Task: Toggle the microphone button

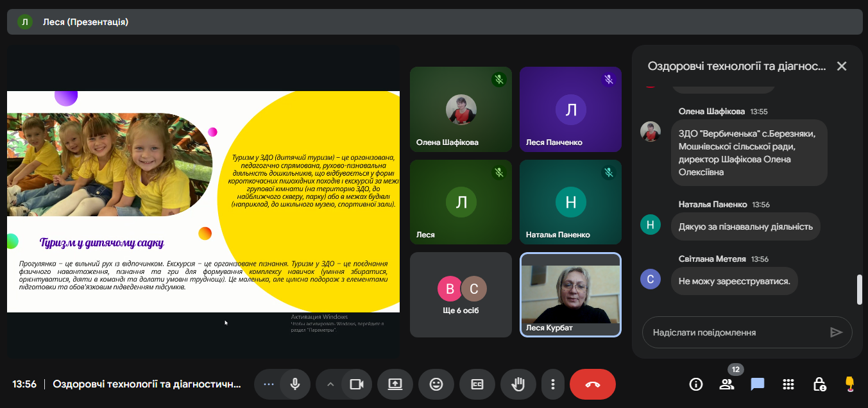Action: point(295,384)
